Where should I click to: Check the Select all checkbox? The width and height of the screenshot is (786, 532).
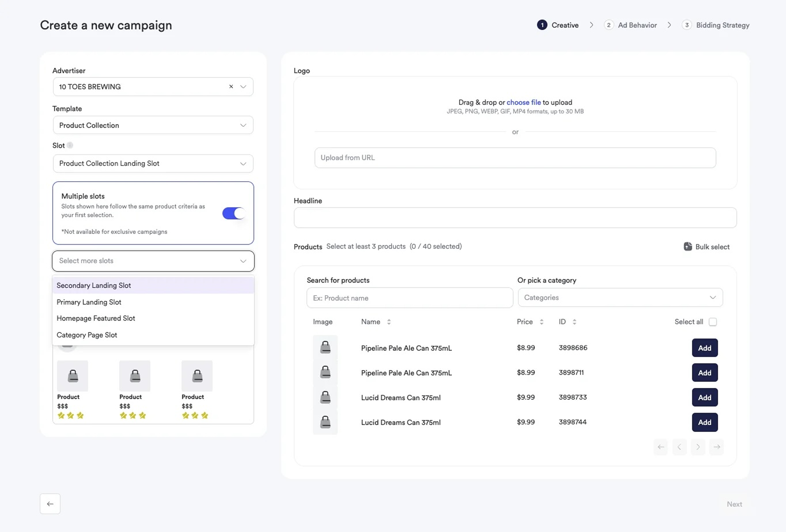(713, 321)
